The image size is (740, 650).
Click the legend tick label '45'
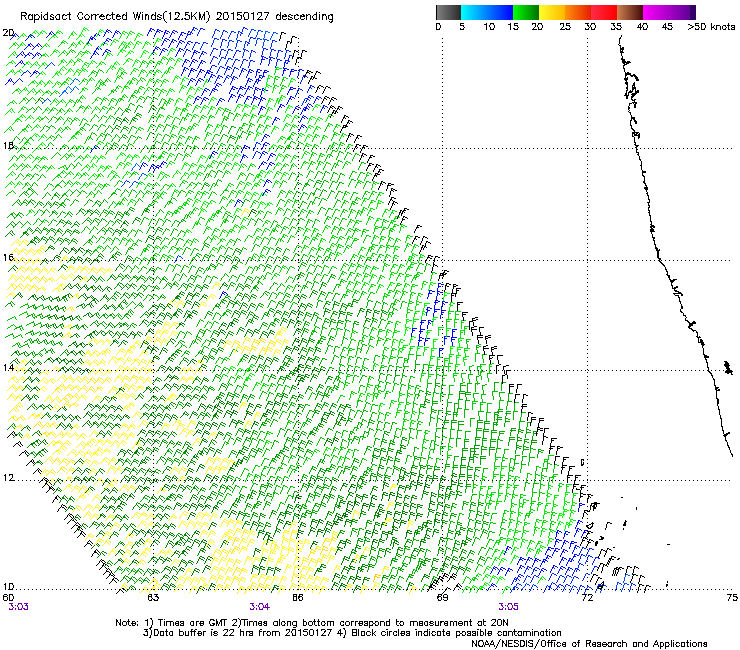click(x=667, y=27)
